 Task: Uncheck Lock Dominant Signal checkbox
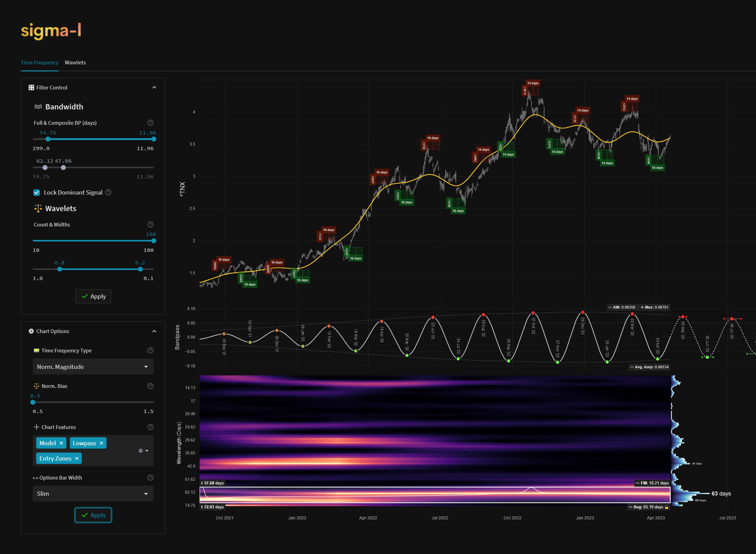pos(36,192)
